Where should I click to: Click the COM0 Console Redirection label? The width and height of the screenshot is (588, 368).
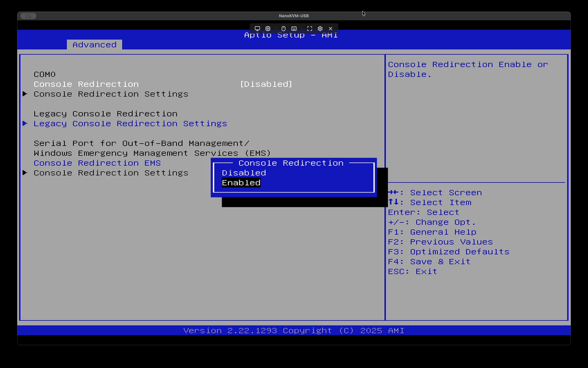tap(86, 84)
